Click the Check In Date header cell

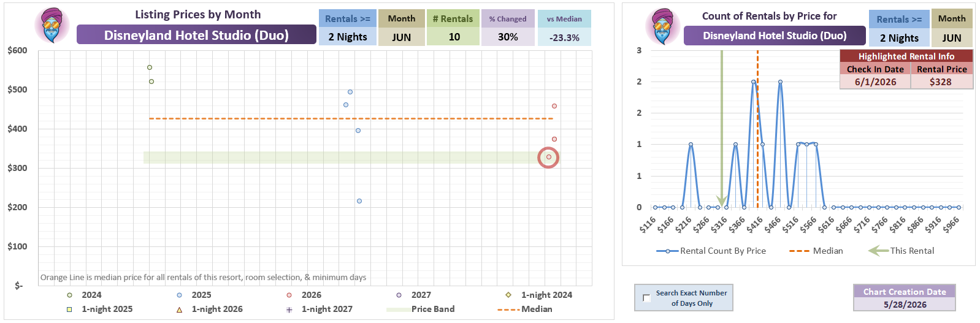coord(875,69)
